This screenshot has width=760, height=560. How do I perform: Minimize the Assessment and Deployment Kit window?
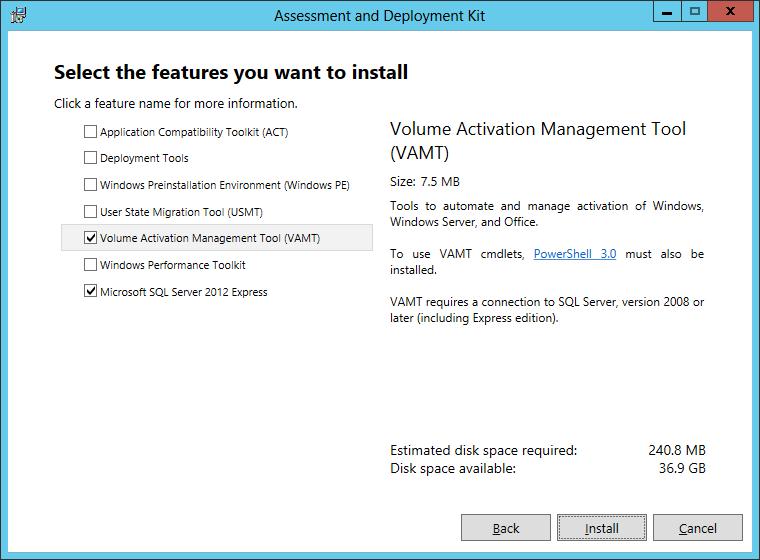click(x=667, y=12)
